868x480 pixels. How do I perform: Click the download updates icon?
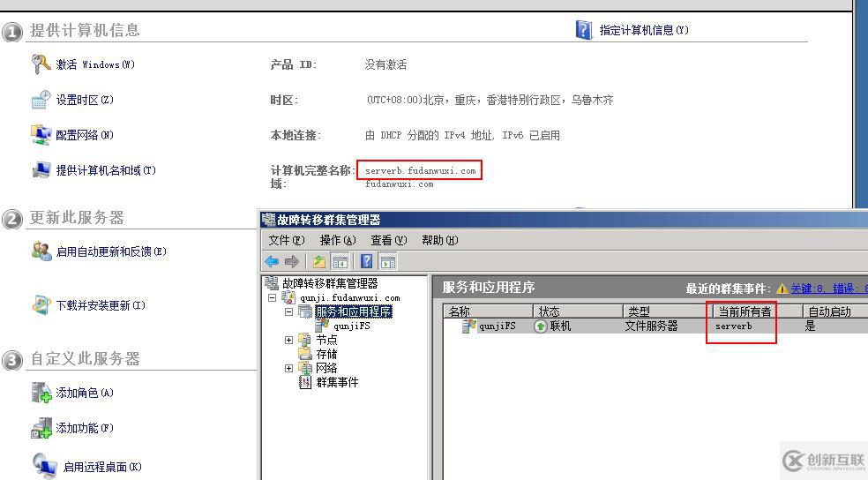pos(41,305)
